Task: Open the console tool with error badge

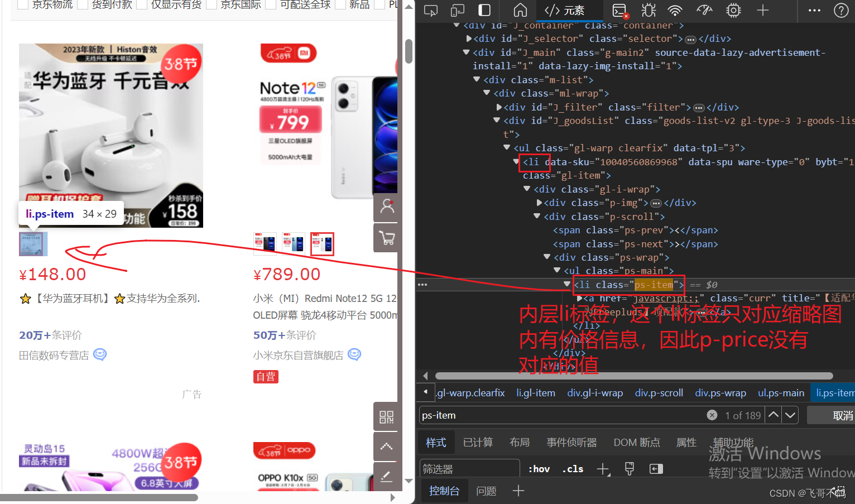Action: 620,11
